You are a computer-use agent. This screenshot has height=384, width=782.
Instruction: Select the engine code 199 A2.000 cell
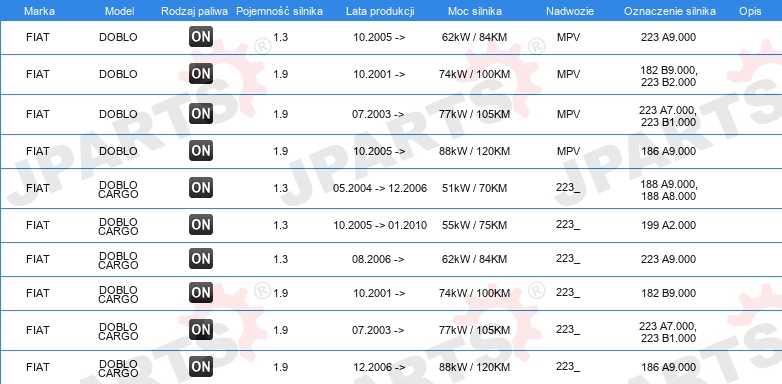668,225
